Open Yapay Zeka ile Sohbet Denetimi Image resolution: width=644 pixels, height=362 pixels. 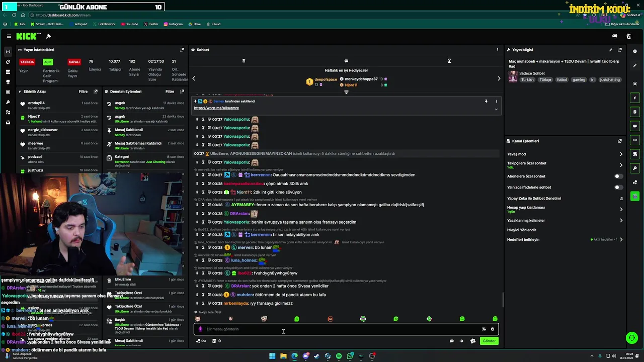[x=533, y=199]
